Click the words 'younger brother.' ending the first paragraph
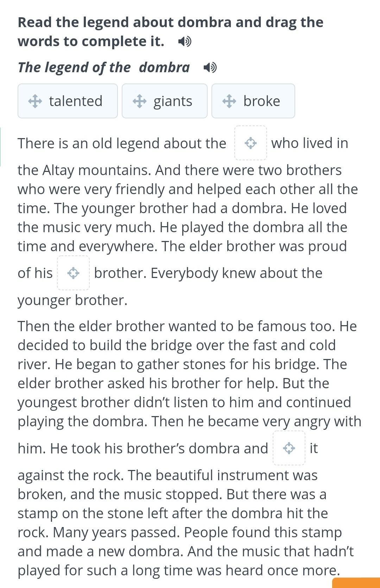The image size is (380, 588). 72,300
